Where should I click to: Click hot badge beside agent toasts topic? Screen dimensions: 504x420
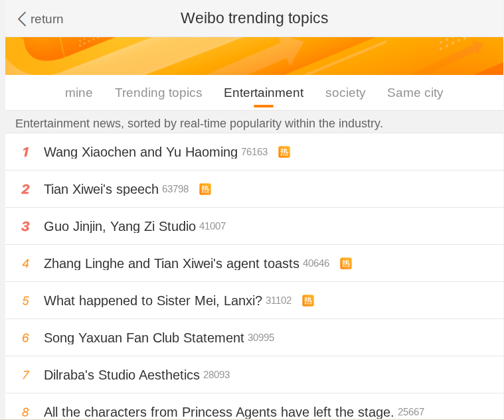[346, 263]
